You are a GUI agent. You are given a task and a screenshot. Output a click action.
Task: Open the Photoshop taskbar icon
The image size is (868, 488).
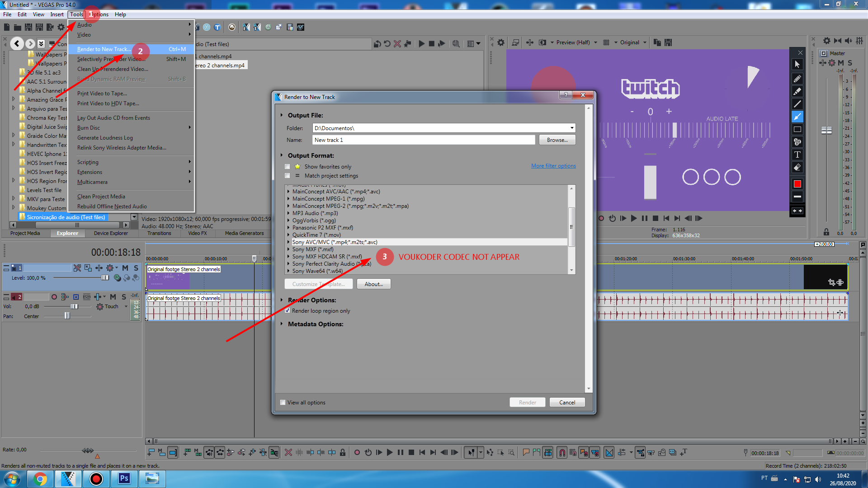point(124,479)
